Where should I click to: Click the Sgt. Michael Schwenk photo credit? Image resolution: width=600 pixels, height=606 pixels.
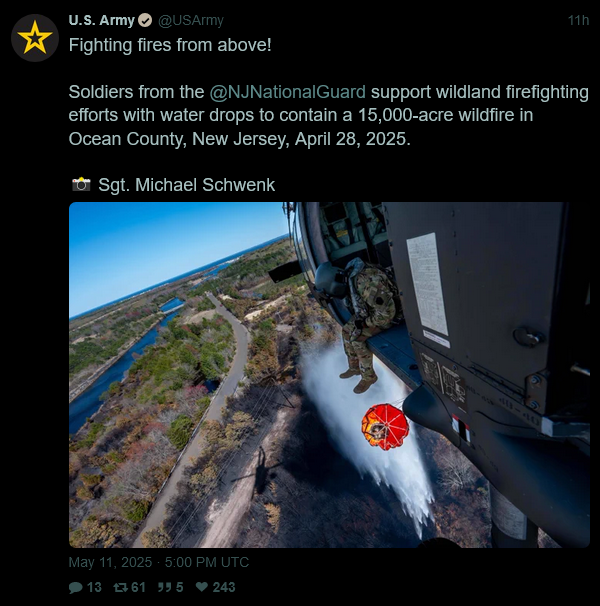pyautogui.click(x=186, y=185)
